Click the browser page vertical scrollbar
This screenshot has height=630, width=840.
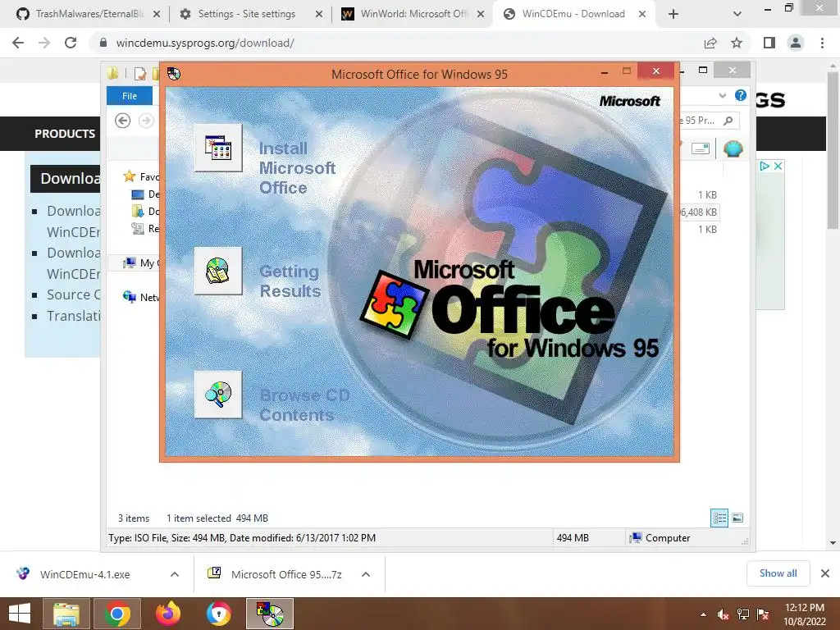pyautogui.click(x=833, y=150)
